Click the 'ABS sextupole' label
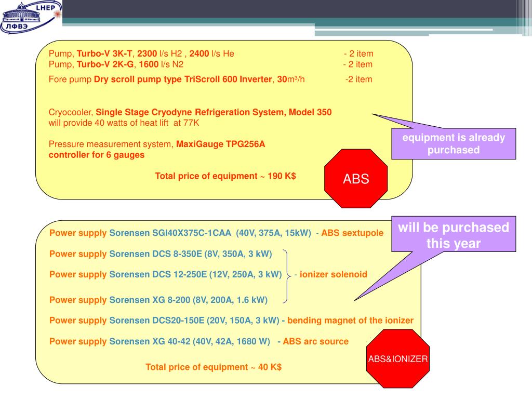 click(352, 233)
